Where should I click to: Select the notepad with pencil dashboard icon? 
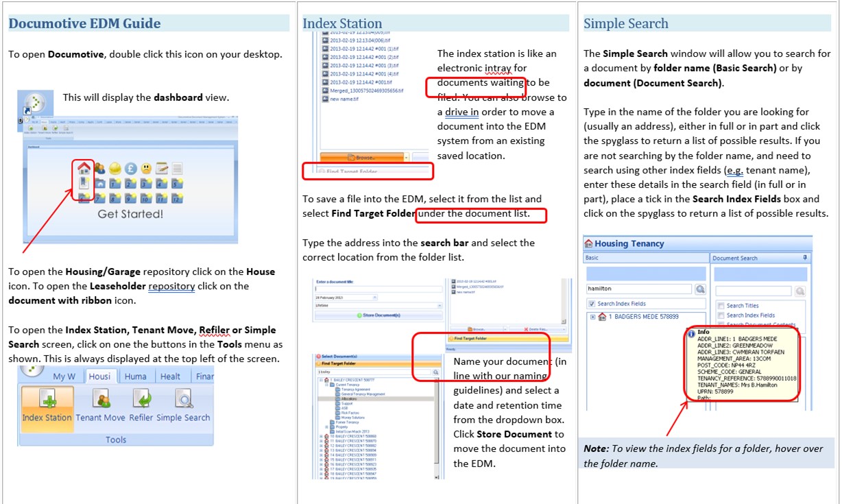pyautogui.click(x=162, y=168)
